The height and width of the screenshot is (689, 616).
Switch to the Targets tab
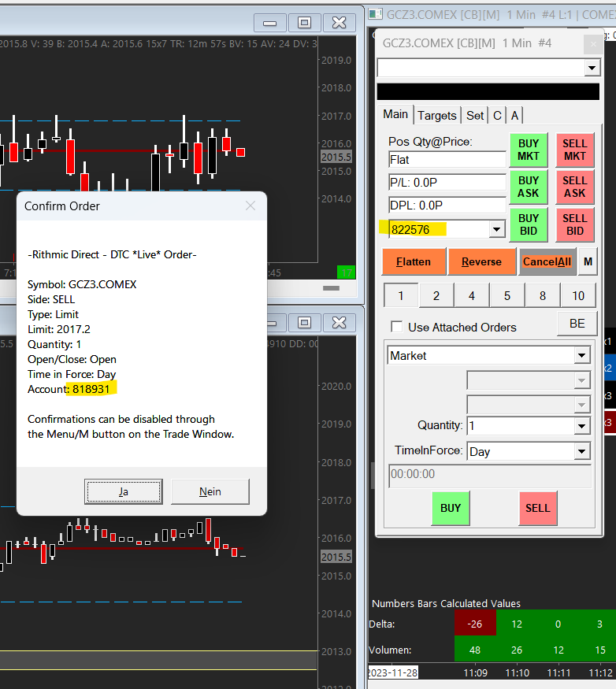pos(437,116)
